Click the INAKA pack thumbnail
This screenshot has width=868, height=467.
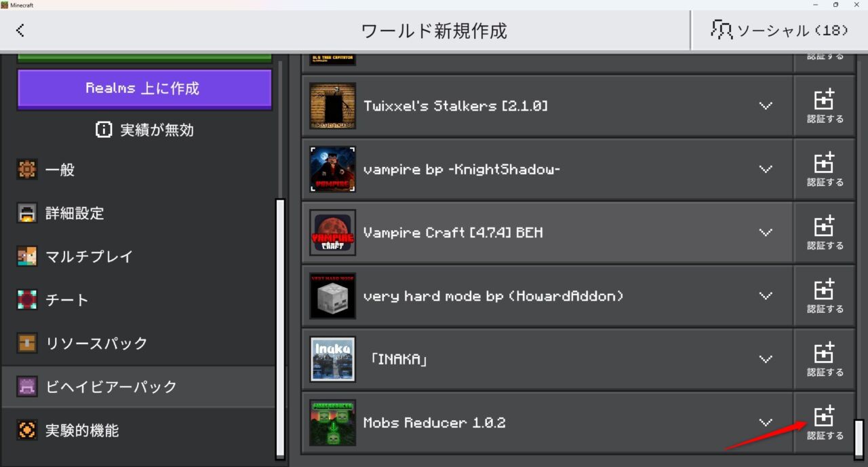(332, 359)
